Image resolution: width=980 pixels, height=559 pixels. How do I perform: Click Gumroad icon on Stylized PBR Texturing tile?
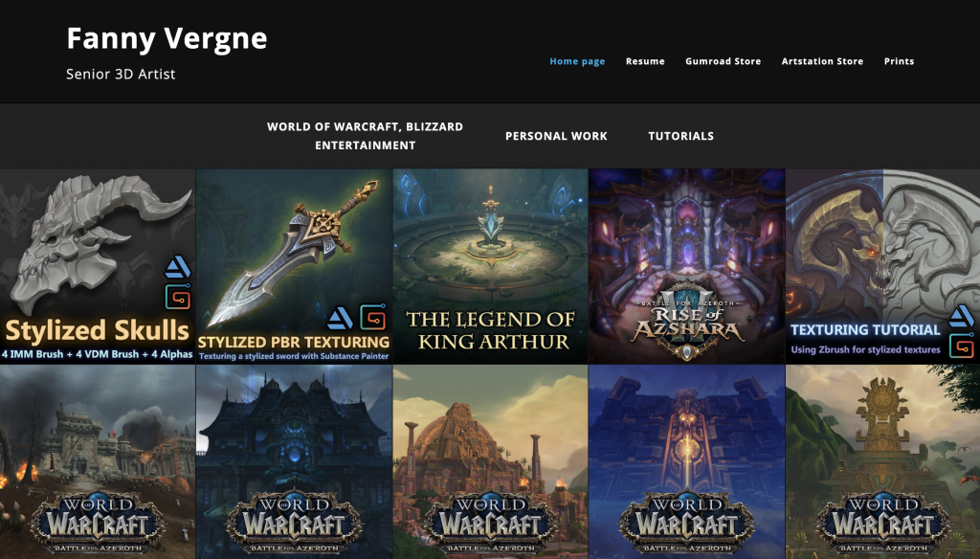point(373,318)
